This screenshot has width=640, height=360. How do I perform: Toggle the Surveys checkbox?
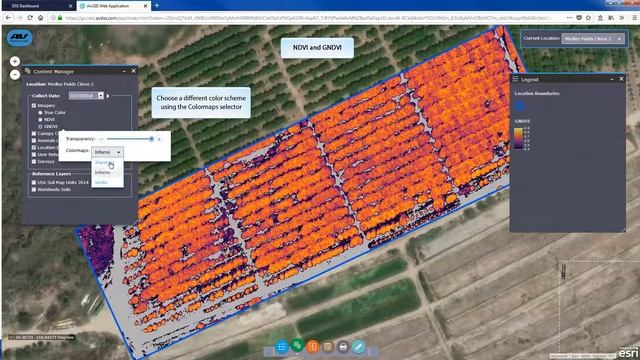tap(34, 162)
